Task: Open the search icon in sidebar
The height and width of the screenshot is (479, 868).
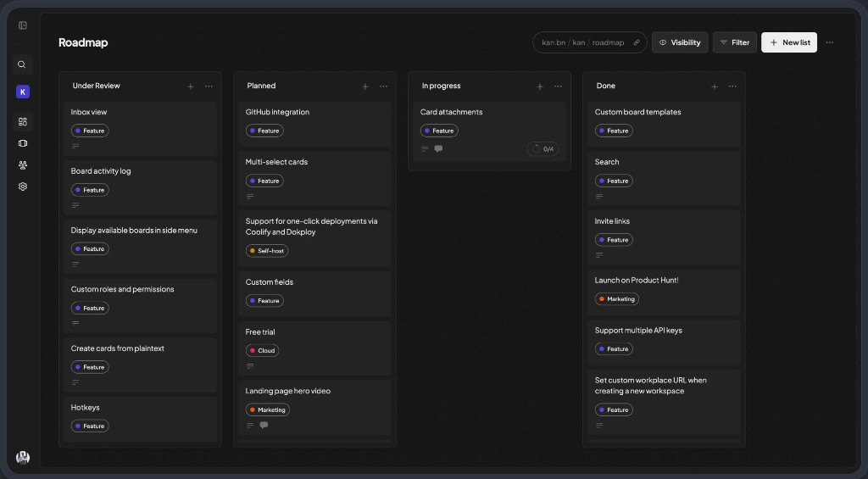Action: point(22,64)
